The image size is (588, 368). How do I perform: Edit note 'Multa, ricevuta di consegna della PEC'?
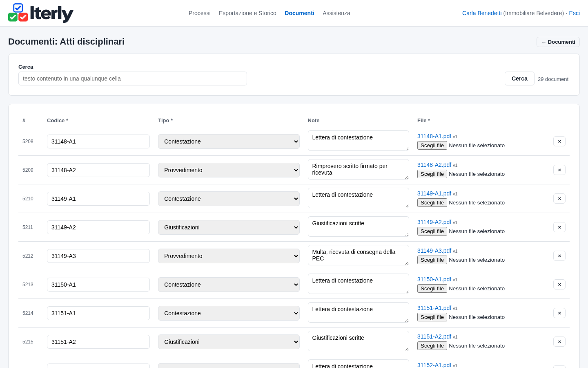coord(359,255)
